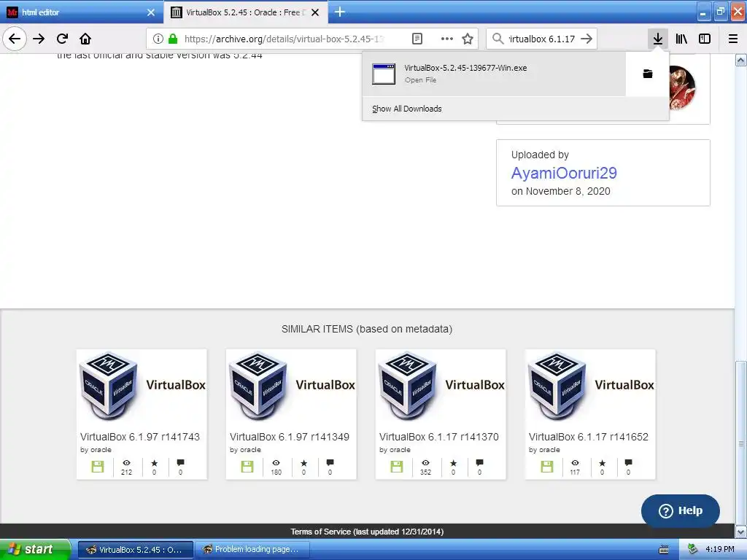This screenshot has width=747, height=560.
Task: Switch to Problem loading page taskbar window
Action: (x=252, y=550)
